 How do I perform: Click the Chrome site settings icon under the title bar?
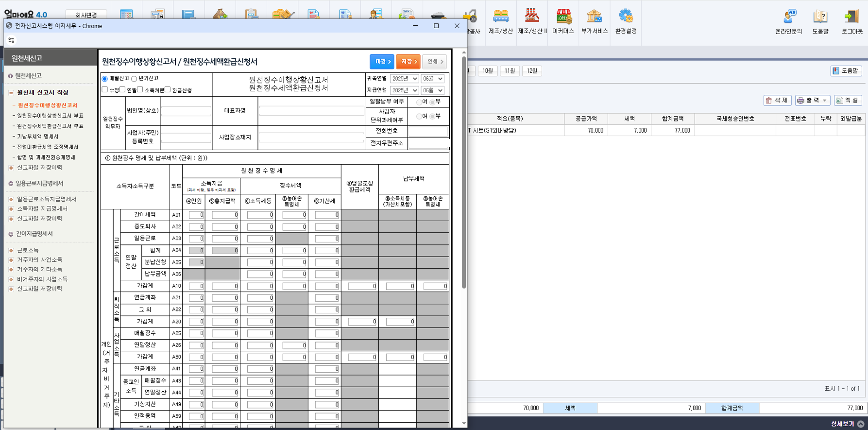pyautogui.click(x=11, y=40)
